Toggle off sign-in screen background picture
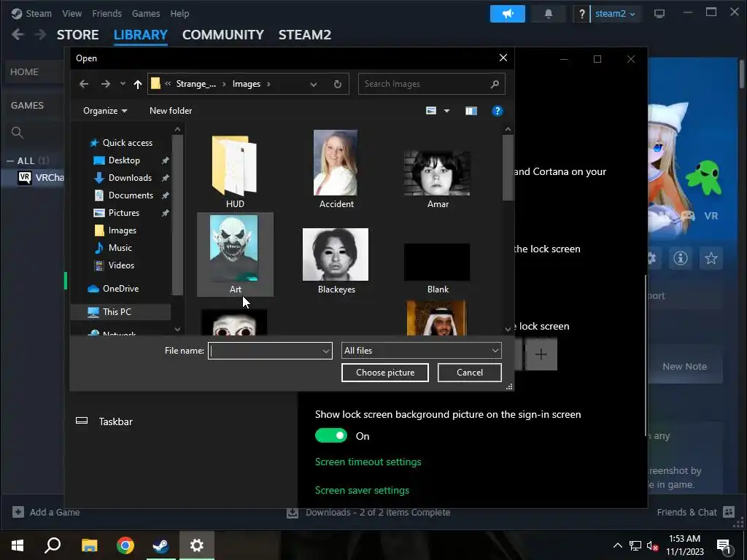747x560 pixels. [x=331, y=436]
